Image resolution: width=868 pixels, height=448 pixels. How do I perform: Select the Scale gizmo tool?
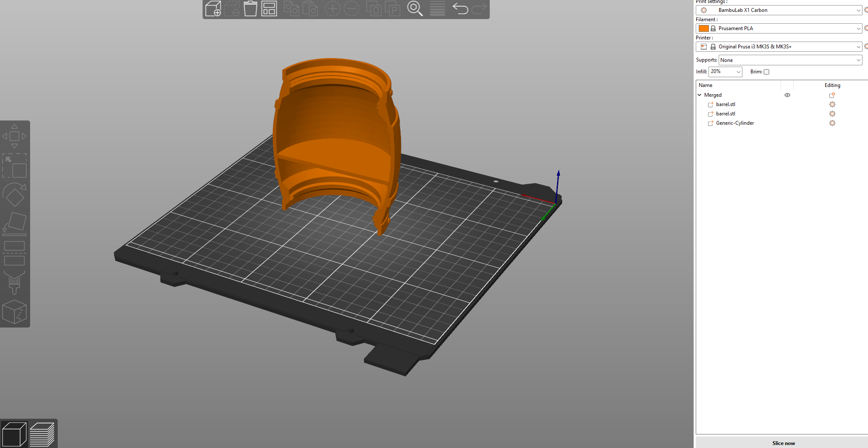tap(14, 165)
